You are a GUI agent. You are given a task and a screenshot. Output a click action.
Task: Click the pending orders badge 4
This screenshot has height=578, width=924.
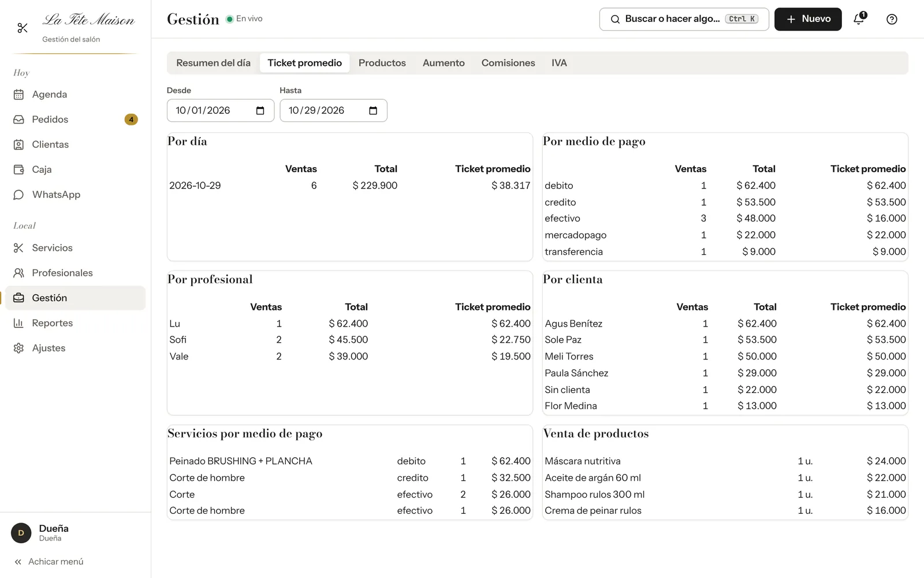[131, 120]
